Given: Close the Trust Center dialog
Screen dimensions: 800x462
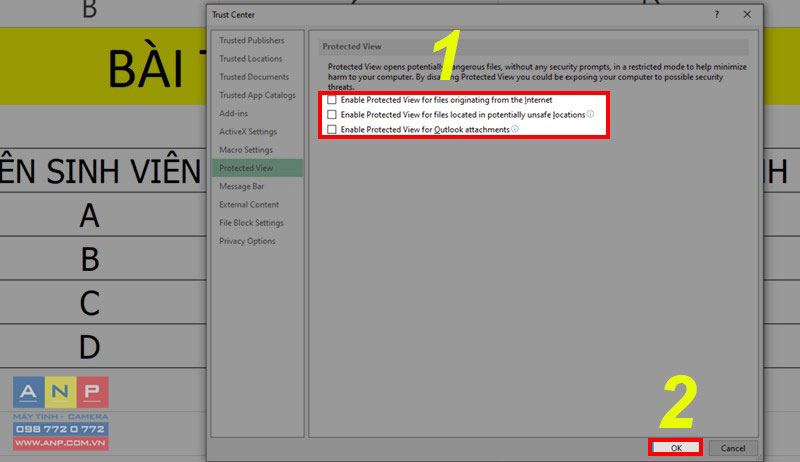Looking at the screenshot, I should pyautogui.click(x=747, y=15).
